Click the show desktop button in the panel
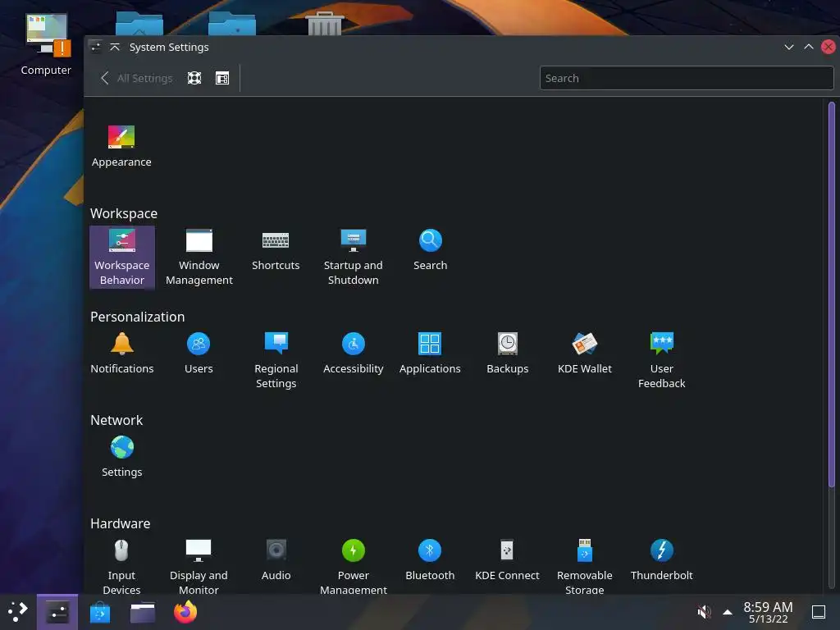Screen dimensions: 840x630 coord(819,612)
